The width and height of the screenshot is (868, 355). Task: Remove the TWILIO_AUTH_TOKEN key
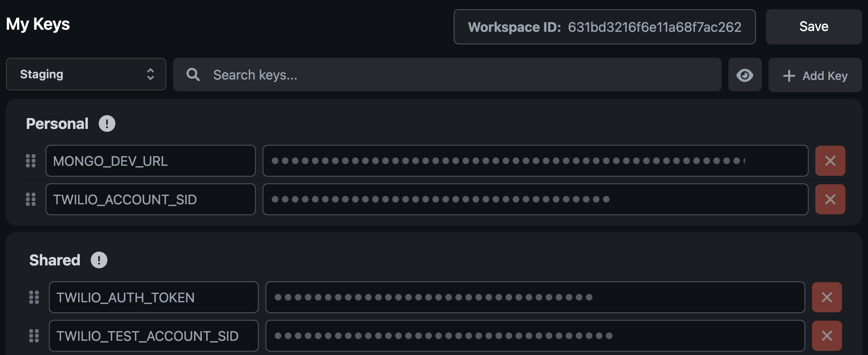(827, 297)
